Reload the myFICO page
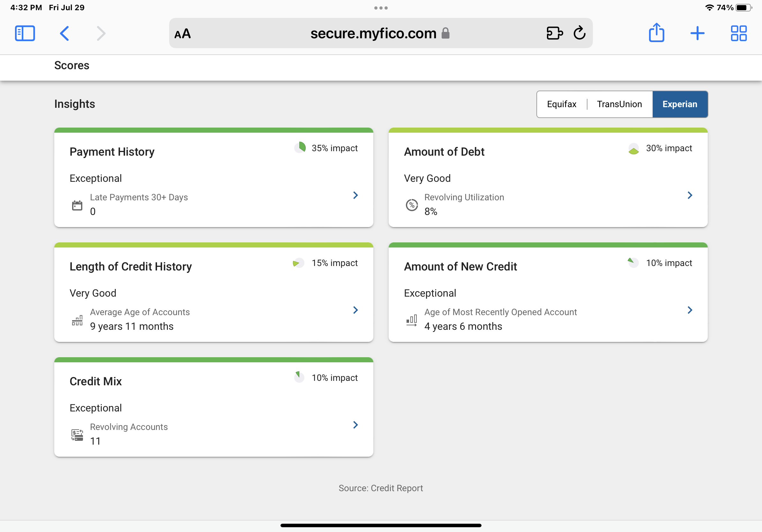Image resolution: width=762 pixels, height=532 pixels. [x=579, y=33]
